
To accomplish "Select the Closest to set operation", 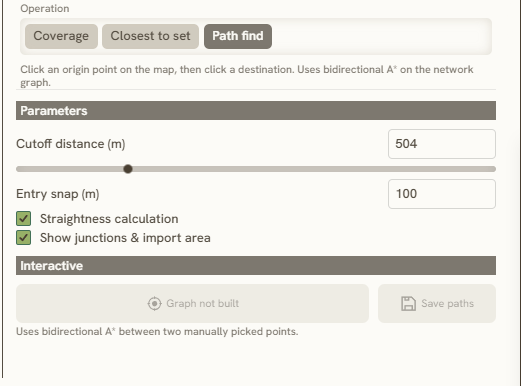I will pos(151,36).
